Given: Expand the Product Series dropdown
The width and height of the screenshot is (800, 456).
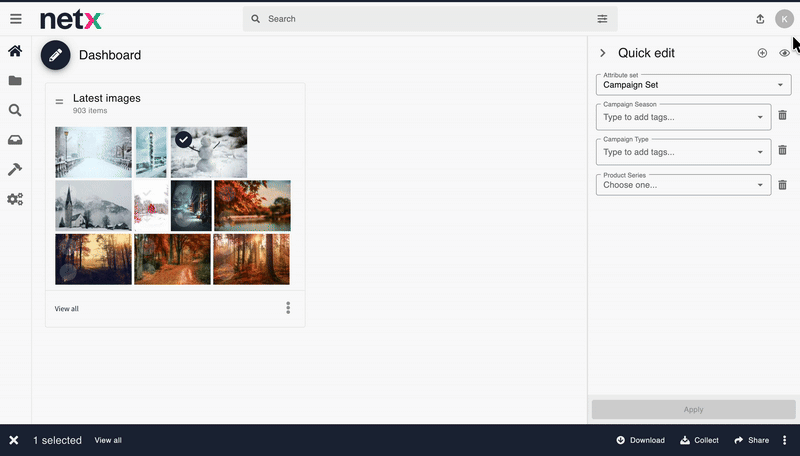Looking at the screenshot, I should click(x=762, y=185).
